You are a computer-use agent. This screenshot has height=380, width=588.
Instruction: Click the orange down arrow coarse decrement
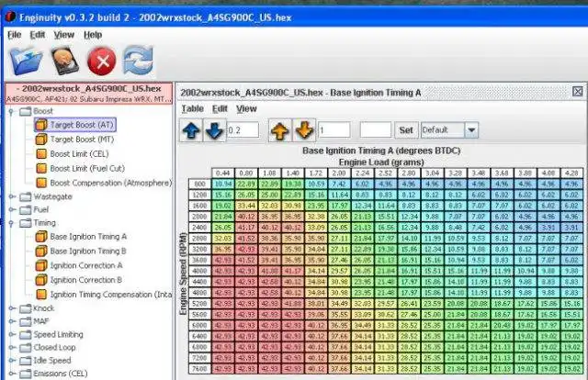(x=304, y=130)
